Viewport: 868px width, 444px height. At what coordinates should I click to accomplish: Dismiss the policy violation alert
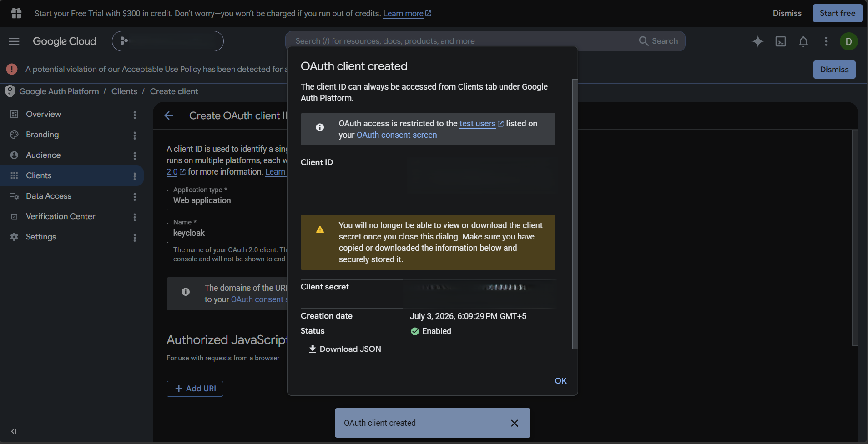coord(834,70)
